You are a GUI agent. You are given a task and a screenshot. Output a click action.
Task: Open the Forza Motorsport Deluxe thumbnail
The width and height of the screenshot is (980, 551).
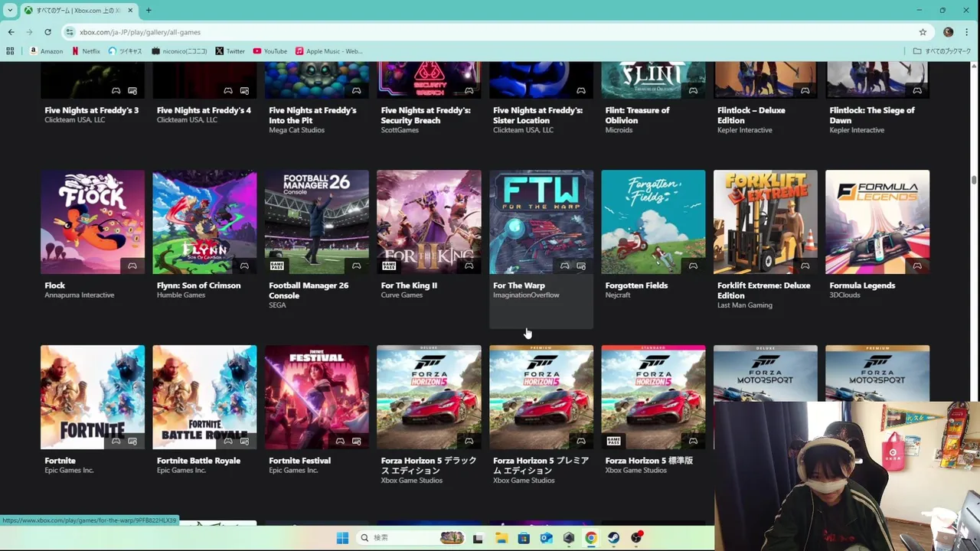coord(766,373)
